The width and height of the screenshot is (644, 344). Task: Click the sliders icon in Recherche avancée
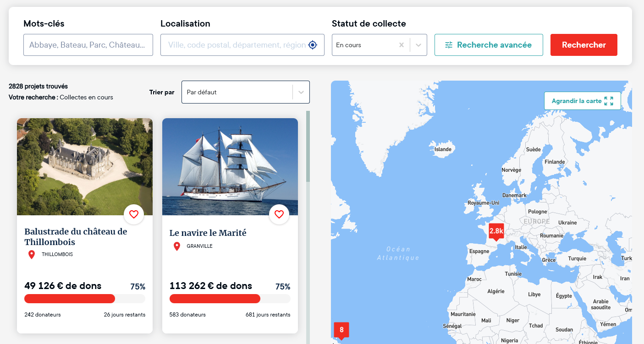(x=449, y=45)
